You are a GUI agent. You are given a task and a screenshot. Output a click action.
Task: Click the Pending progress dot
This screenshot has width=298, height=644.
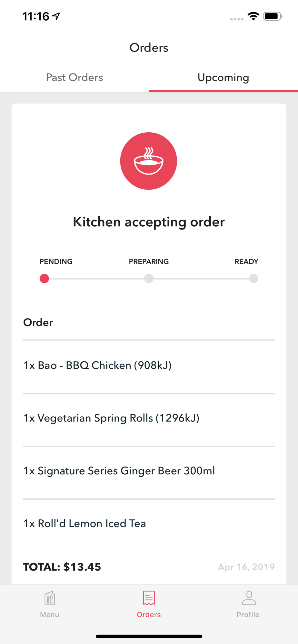(x=44, y=279)
